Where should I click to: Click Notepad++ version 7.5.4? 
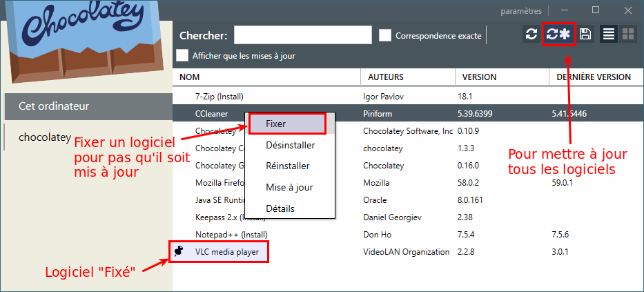coord(466,235)
